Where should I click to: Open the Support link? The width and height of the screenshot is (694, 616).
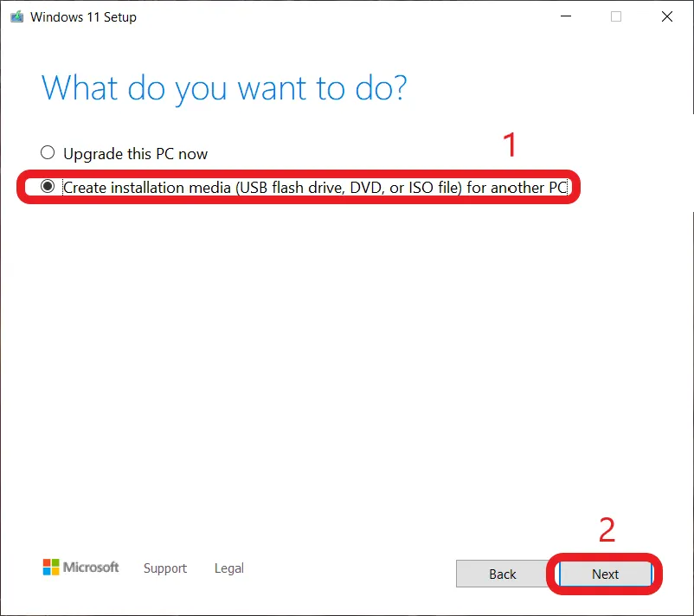coord(165,568)
